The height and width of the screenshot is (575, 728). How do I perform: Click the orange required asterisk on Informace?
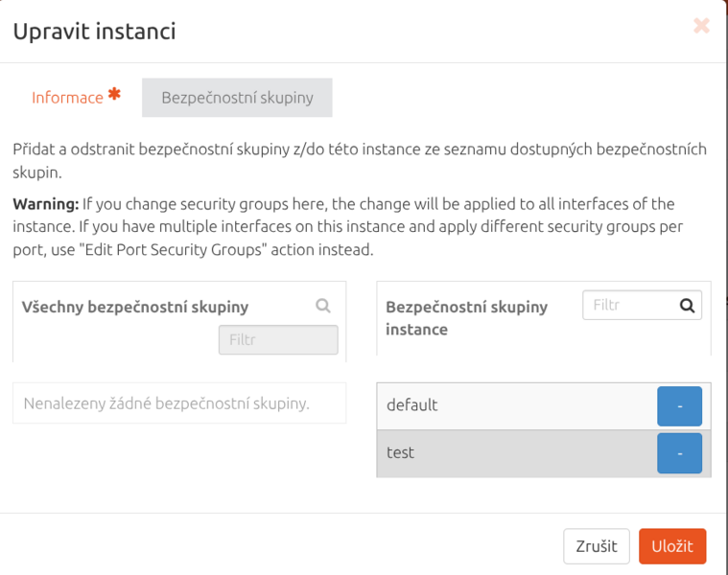(x=114, y=95)
